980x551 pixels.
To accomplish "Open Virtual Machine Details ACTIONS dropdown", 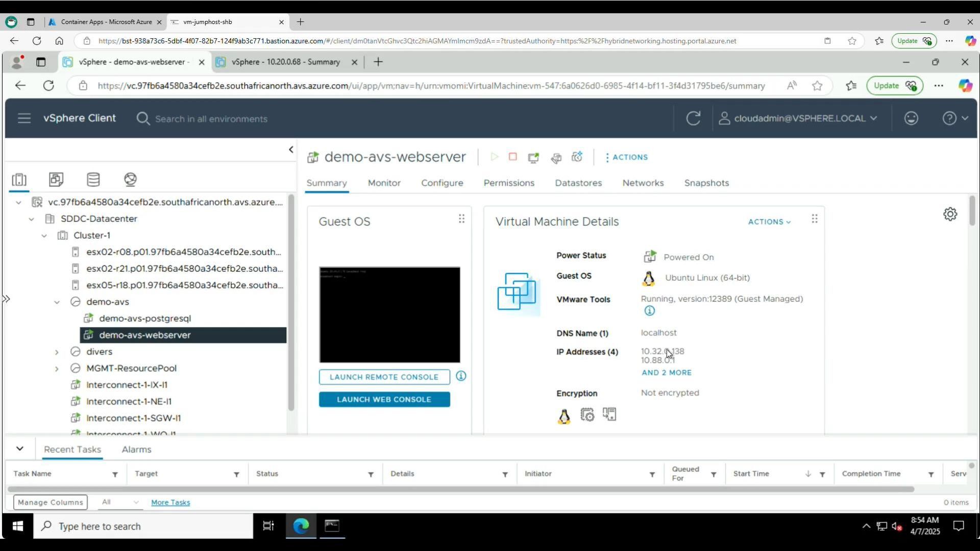I will coord(769,222).
